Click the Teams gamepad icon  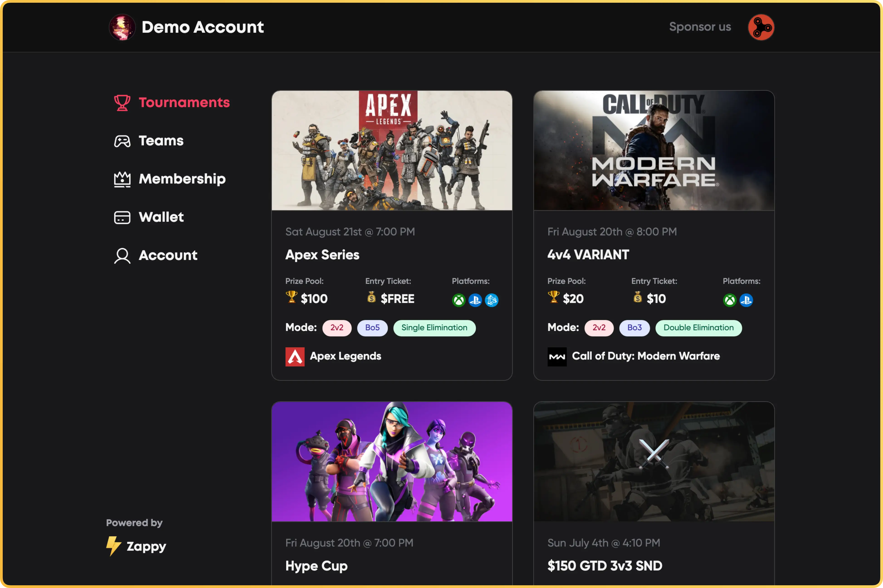122,141
